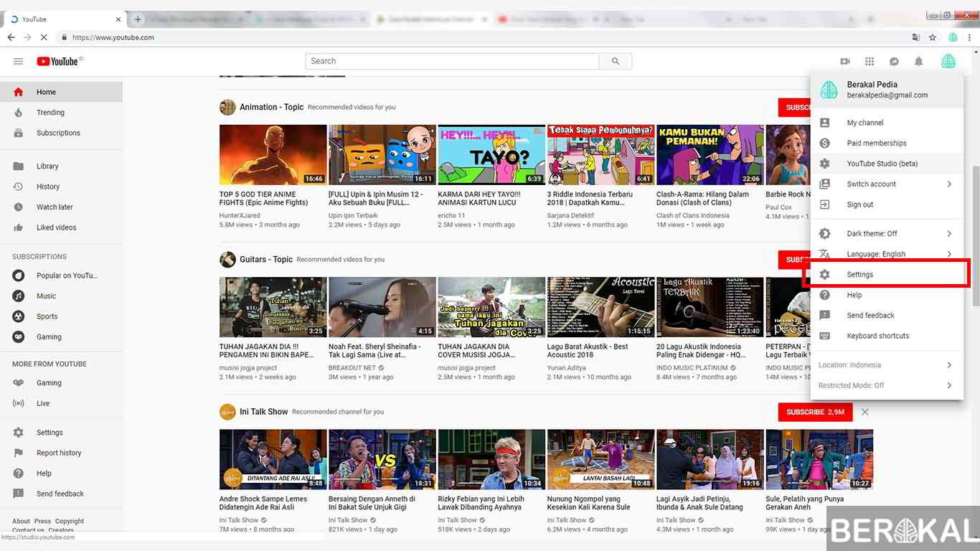Open Rizky Febian video thumbnail
This screenshot has height=551, width=980.
pos(491,460)
